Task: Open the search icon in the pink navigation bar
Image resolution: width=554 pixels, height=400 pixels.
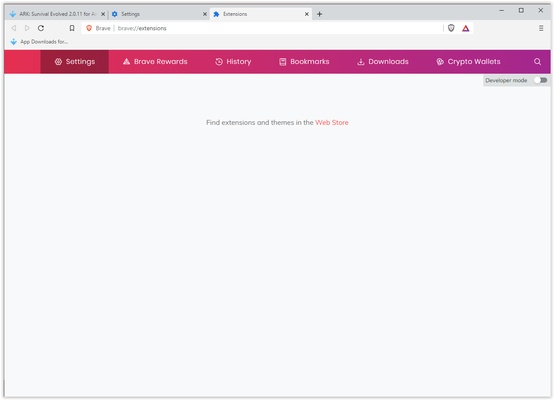Action: 537,62
